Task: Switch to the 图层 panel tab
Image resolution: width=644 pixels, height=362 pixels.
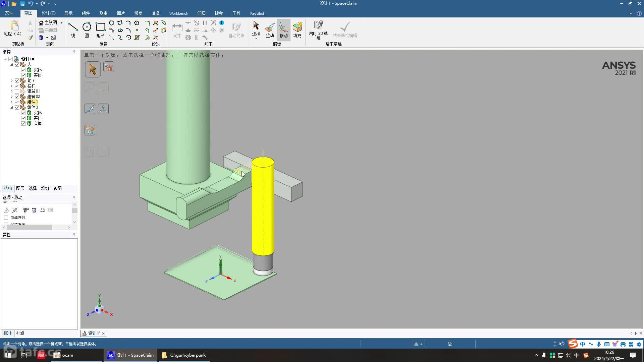Action: [x=20, y=188]
